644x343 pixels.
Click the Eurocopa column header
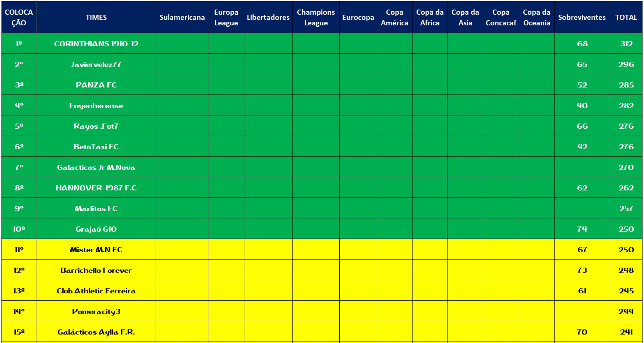358,17
